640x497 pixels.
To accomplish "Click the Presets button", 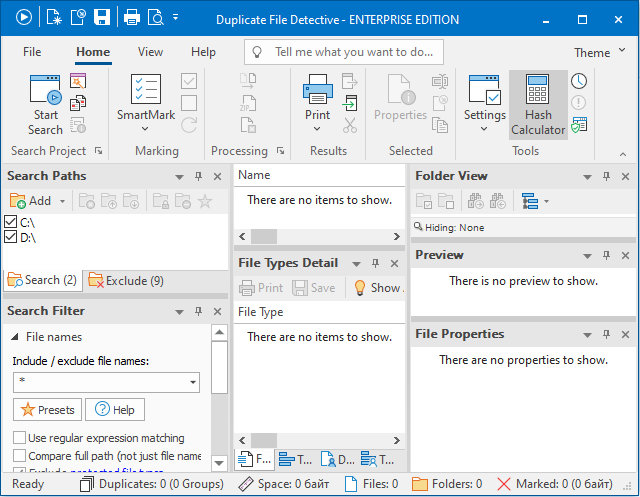I will (x=47, y=410).
